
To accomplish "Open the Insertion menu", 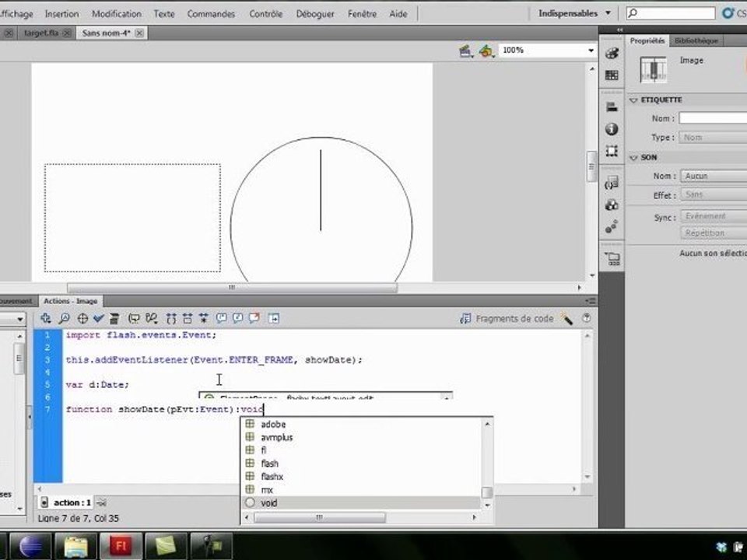I will (62, 14).
